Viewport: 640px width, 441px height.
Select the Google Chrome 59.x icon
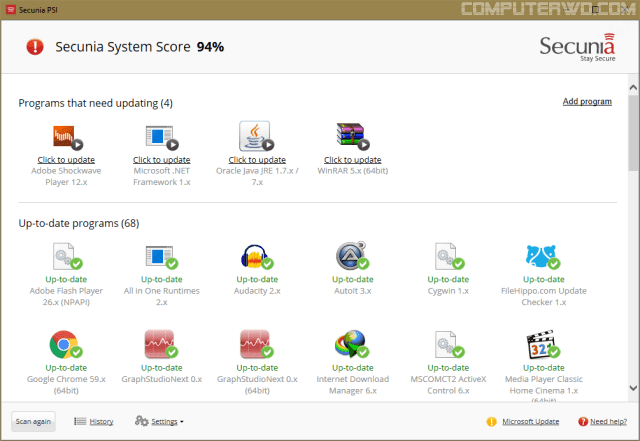click(66, 344)
